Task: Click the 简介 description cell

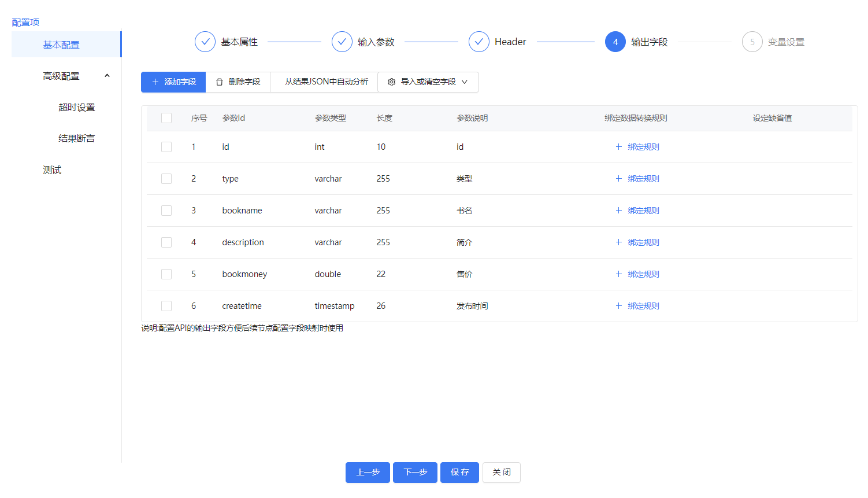Action: point(465,242)
